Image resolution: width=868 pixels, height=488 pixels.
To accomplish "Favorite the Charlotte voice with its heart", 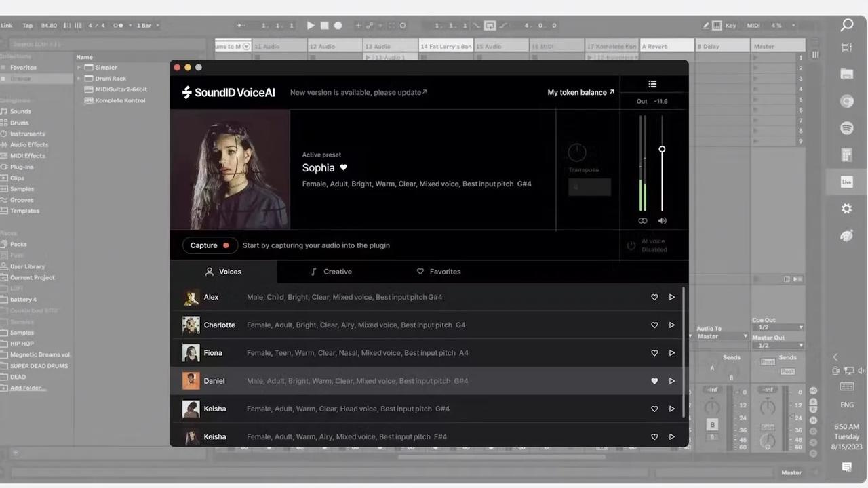I will pyautogui.click(x=654, y=325).
